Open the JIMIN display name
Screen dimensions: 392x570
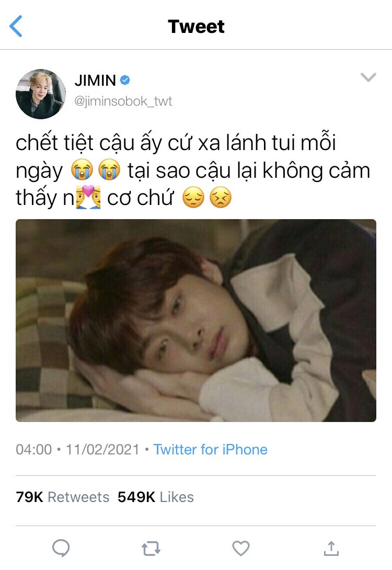coord(95,81)
